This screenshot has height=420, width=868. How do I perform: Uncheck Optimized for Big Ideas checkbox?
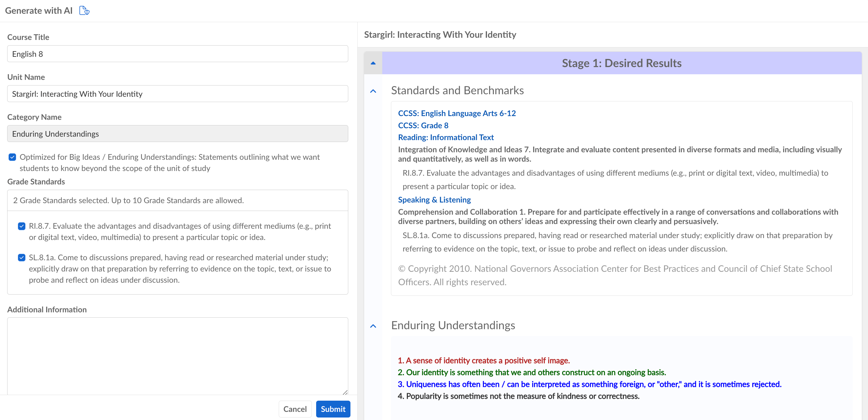point(12,157)
